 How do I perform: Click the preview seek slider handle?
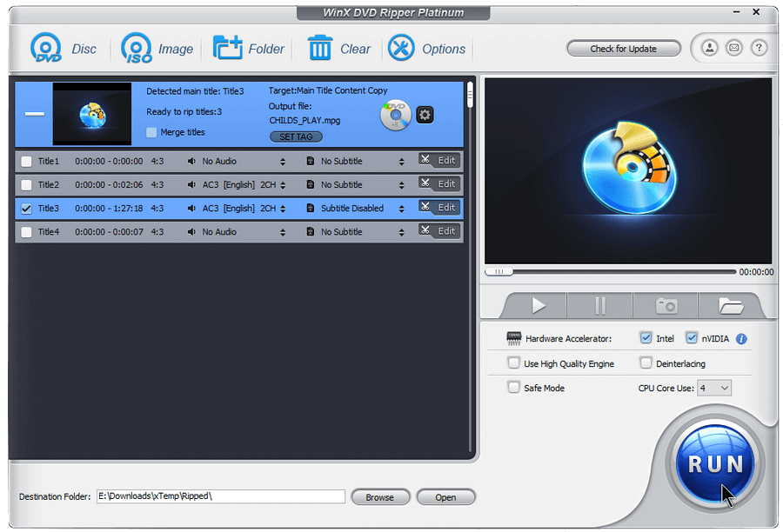(499, 271)
